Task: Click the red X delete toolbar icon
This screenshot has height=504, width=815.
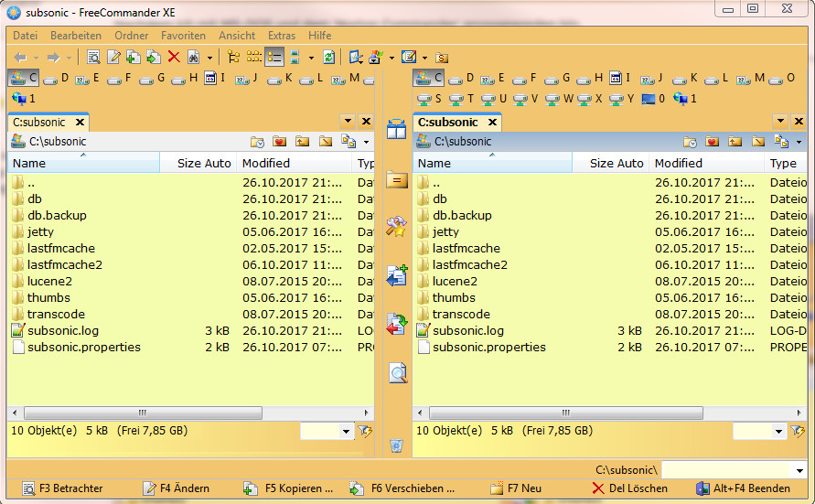Action: [x=174, y=57]
